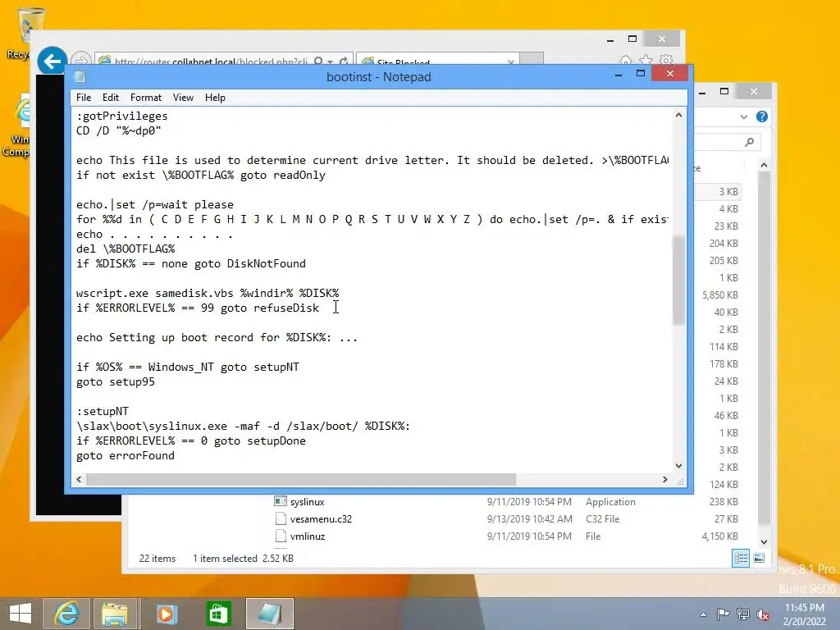Select the vesamenu.c32 file

(x=321, y=519)
